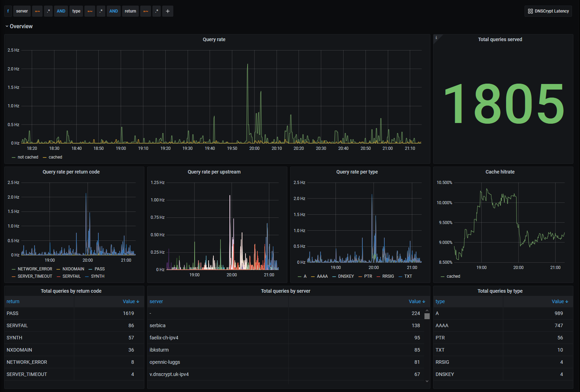The image size is (580, 392).
Task: Open the DNSCrypt Latency dashboard link
Action: (x=548, y=11)
